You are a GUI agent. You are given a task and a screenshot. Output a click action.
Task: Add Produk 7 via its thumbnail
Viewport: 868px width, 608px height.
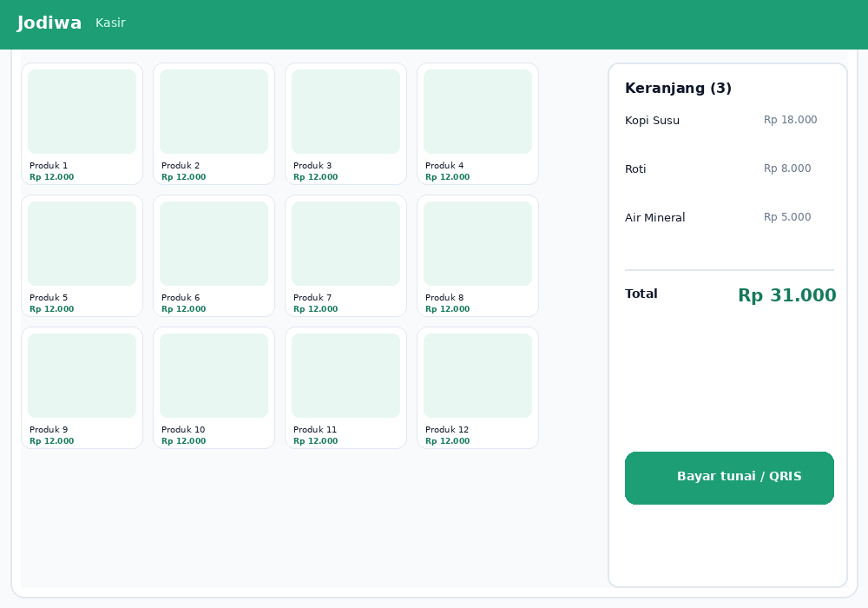(346, 244)
